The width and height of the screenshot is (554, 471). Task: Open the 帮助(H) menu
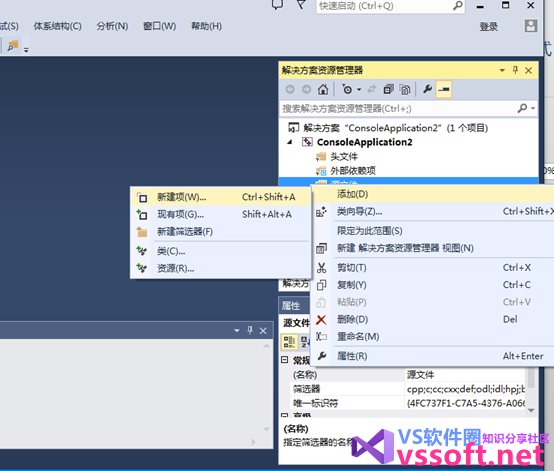pos(206,26)
